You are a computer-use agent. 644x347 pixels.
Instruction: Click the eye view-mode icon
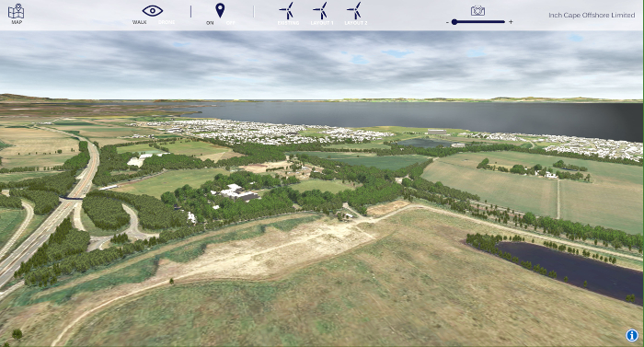(x=153, y=11)
